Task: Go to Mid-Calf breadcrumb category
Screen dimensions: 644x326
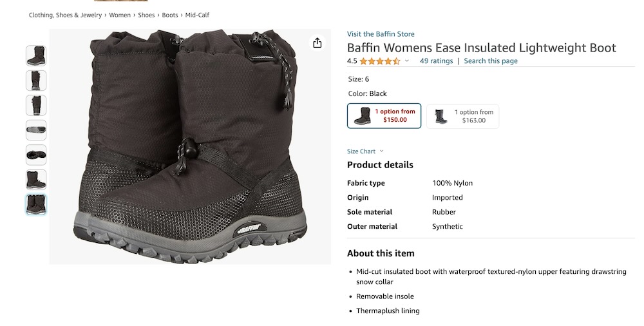Action: click(197, 15)
